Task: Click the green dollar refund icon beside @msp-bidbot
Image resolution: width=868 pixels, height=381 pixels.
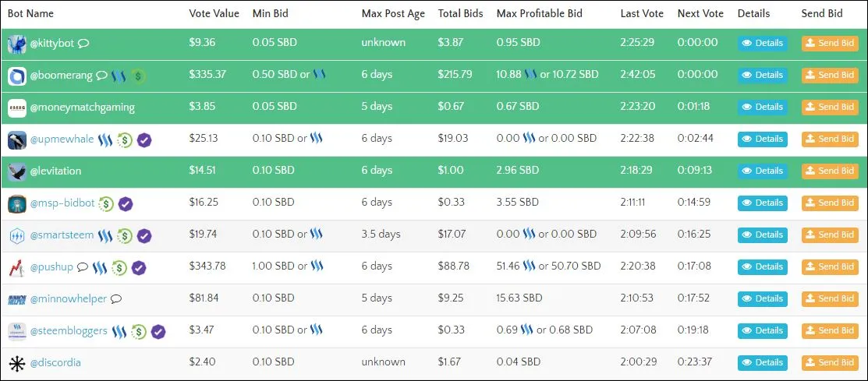Action: (106, 203)
